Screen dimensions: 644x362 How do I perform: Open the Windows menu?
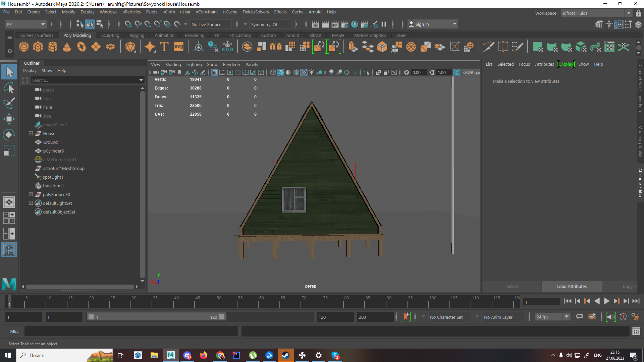pos(108,12)
